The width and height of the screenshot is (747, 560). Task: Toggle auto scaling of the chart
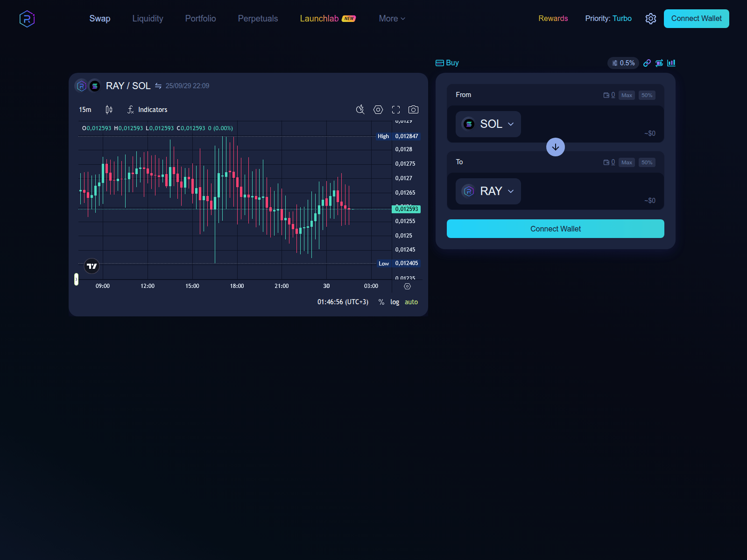411,302
